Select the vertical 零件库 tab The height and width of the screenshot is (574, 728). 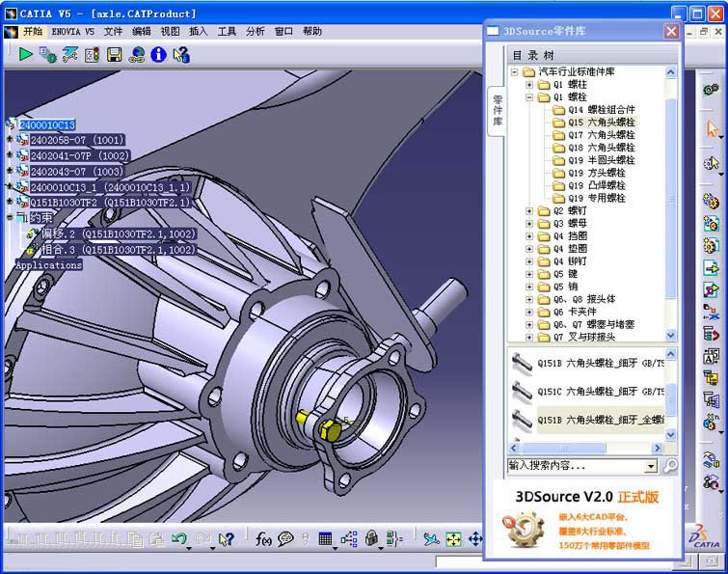tap(498, 110)
